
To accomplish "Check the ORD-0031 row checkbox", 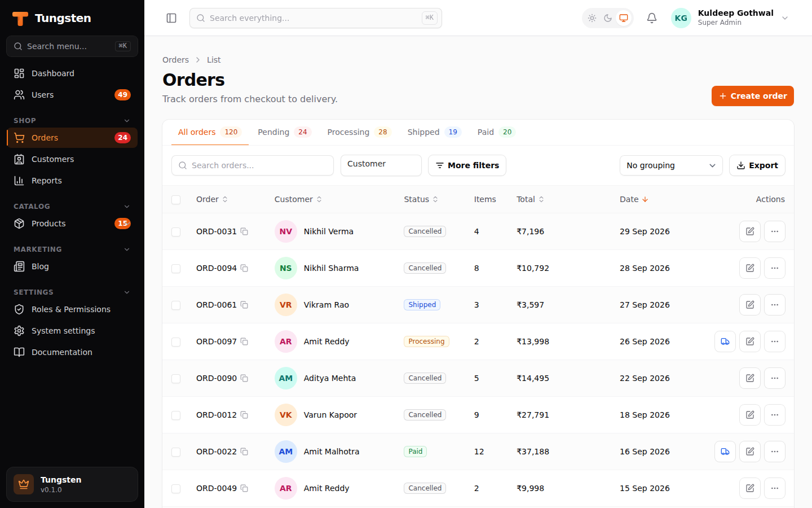I will pyautogui.click(x=176, y=232).
